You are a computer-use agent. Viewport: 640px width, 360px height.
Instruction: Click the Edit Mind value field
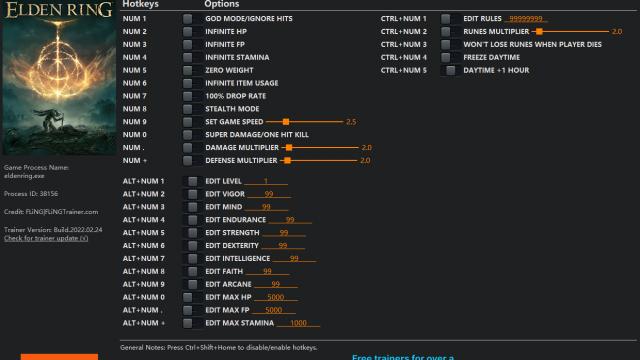(x=267, y=207)
